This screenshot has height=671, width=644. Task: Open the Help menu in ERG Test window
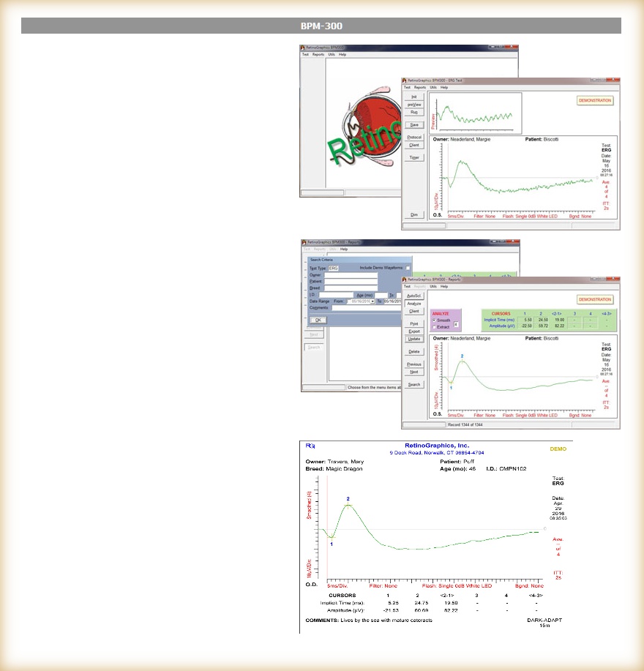point(444,87)
